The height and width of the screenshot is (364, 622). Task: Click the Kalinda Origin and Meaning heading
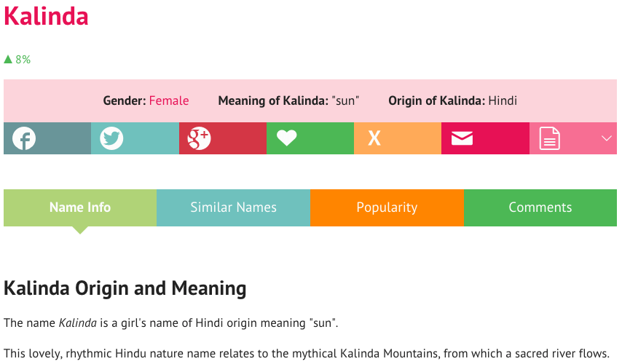pos(125,288)
